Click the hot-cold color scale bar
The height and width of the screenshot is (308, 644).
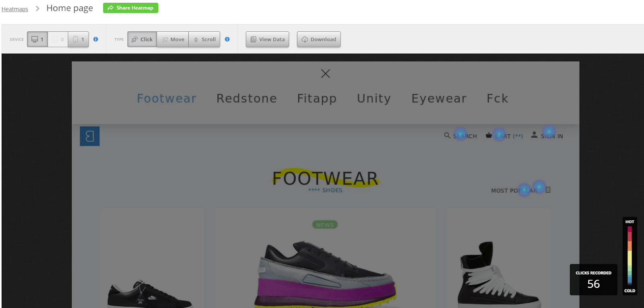tap(630, 256)
